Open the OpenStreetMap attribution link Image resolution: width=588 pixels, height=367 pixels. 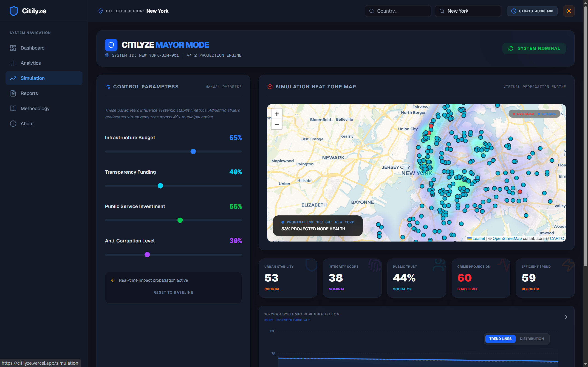click(507, 238)
